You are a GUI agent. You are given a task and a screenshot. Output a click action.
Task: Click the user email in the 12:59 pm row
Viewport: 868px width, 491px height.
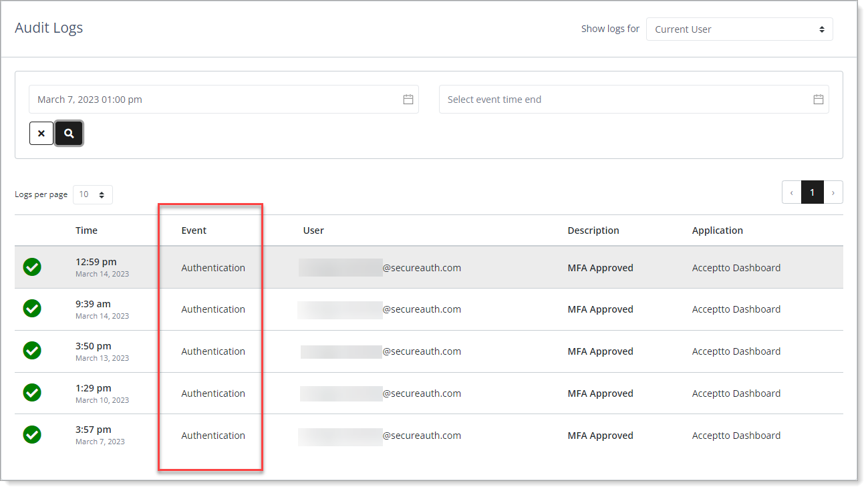[380, 268]
